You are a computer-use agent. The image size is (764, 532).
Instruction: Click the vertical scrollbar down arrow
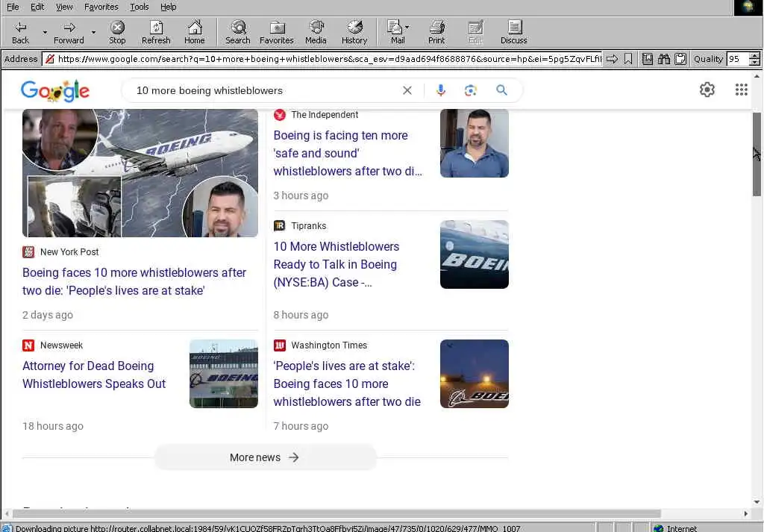point(757,502)
